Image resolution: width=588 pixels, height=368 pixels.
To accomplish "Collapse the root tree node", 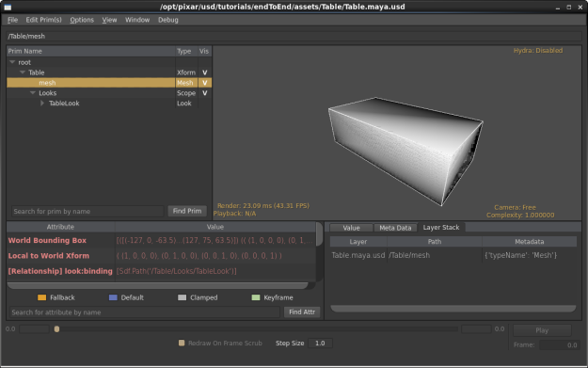I will pyautogui.click(x=12, y=62).
